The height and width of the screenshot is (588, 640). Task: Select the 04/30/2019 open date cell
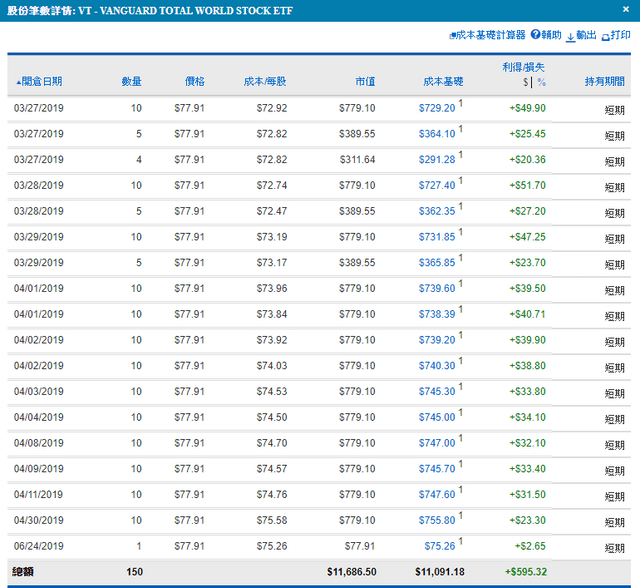click(x=39, y=520)
